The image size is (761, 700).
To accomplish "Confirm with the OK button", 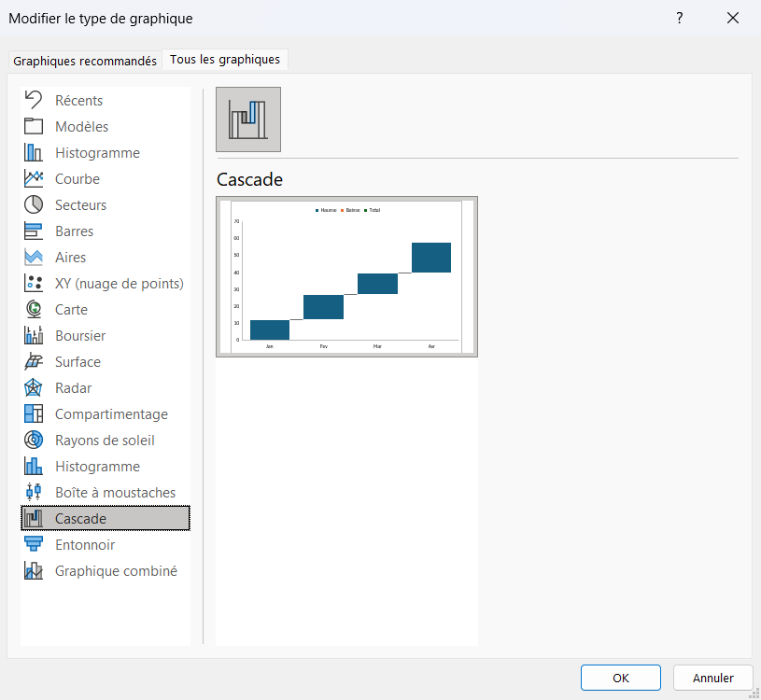I will pyautogui.click(x=620, y=678).
